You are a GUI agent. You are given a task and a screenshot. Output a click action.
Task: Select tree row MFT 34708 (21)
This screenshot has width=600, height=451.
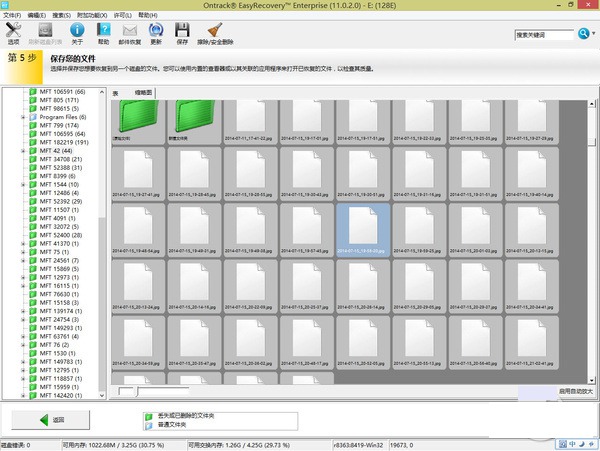pos(60,159)
